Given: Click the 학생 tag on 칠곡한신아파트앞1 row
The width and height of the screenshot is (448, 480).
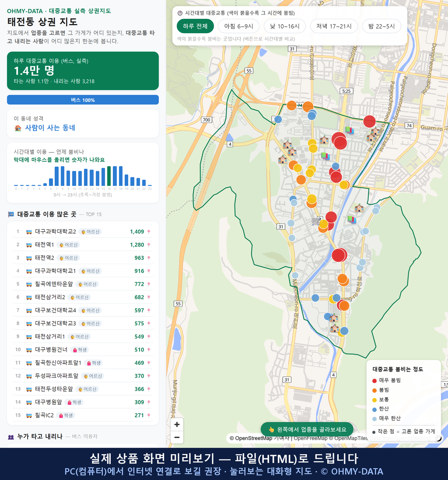Looking at the screenshot, I should (94, 363).
